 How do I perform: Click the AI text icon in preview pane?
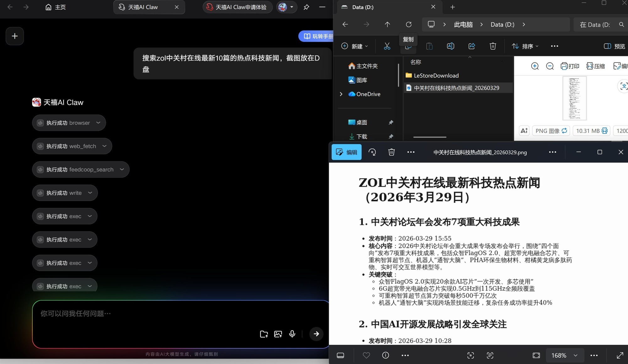coord(524,131)
